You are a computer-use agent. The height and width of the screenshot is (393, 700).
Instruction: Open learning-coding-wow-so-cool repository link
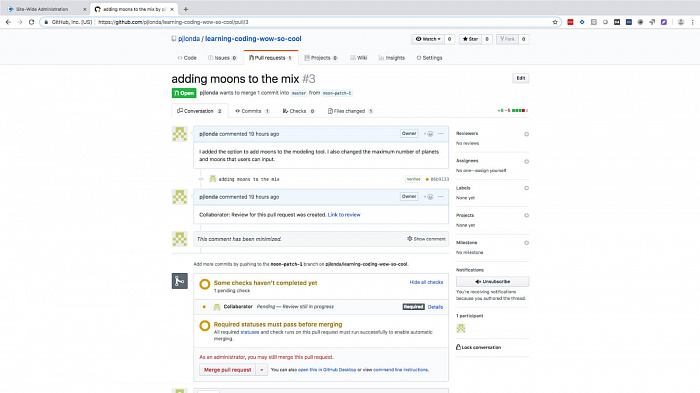pyautogui.click(x=253, y=39)
